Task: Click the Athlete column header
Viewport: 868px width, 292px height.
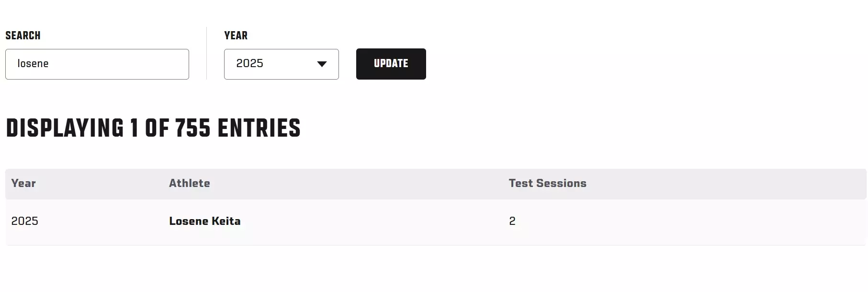Action: (x=189, y=183)
